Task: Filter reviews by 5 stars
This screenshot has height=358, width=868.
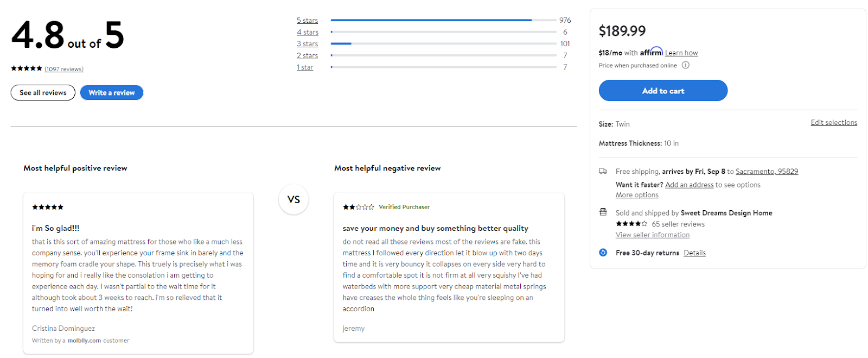Action: coord(307,21)
